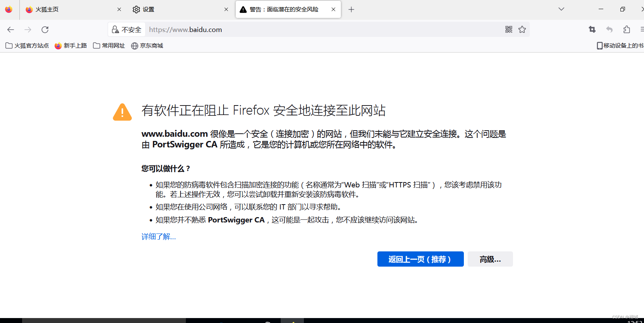644x323 pixels.
Task: Open the 常用网址 bookmark folder
Action: coord(109,46)
